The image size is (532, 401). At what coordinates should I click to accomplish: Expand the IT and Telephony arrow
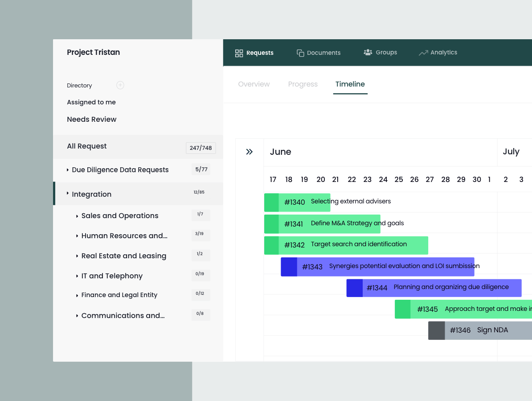point(77,276)
